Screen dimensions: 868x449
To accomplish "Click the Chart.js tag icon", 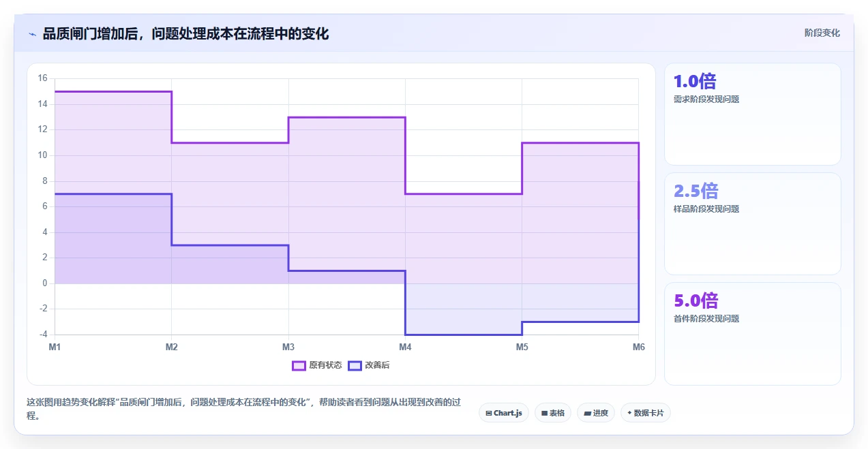I will point(489,413).
